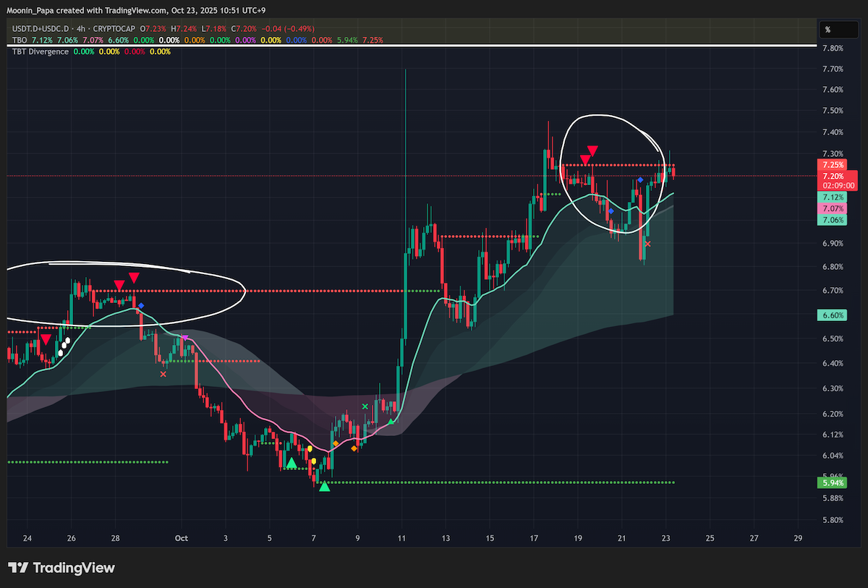The width and height of the screenshot is (868, 588).
Task: Click the 6.90% price axis label
Action: 833,244
